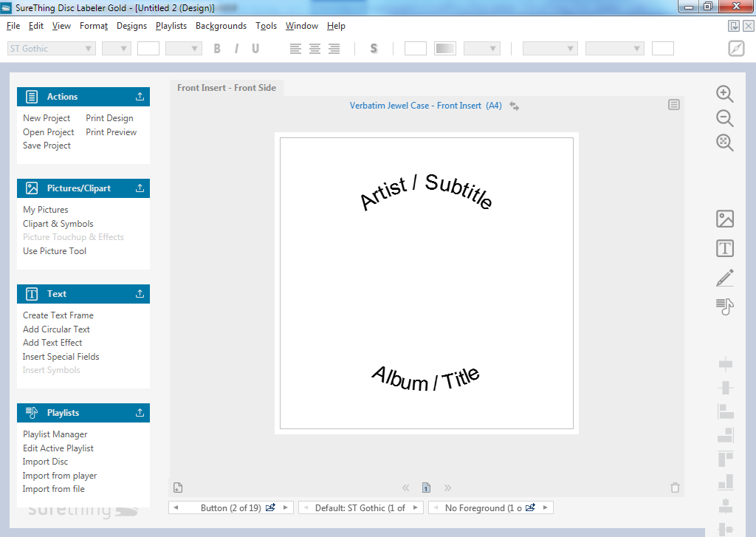Viewport: 756px width, 537px height.
Task: Select the pencil drawing tool icon
Action: click(x=725, y=278)
